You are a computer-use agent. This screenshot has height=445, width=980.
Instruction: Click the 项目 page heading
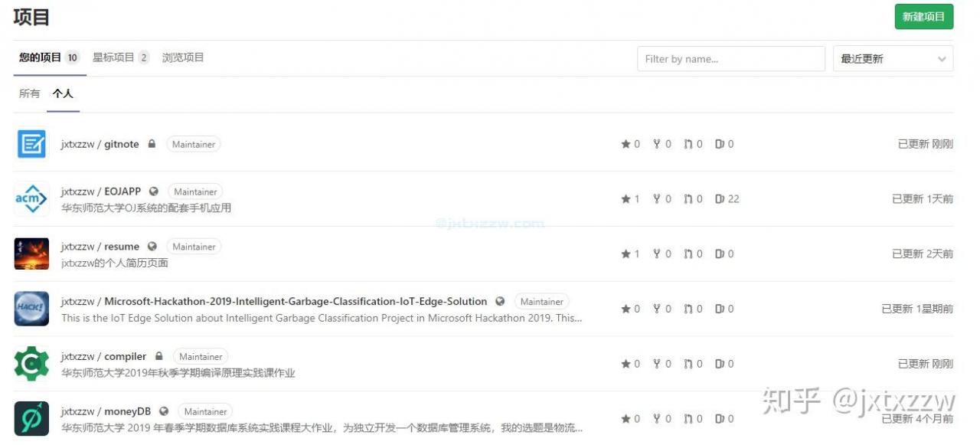pos(31,17)
